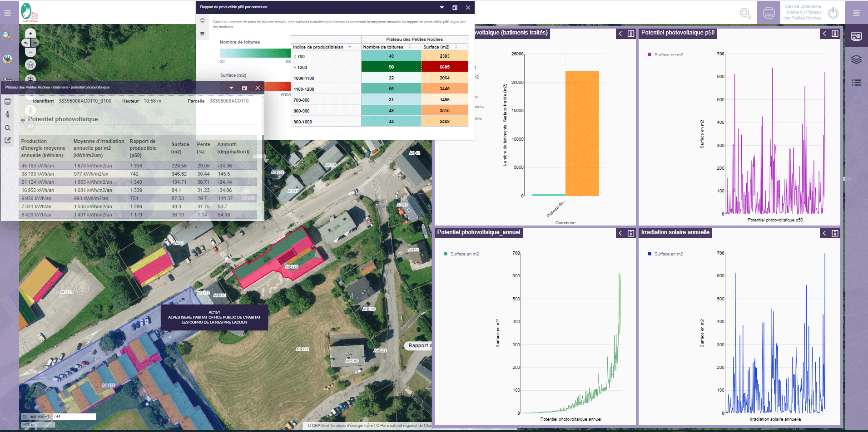This screenshot has width=868, height=432.
Task: Click the orange bar in batiments chart
Action: pos(582,133)
